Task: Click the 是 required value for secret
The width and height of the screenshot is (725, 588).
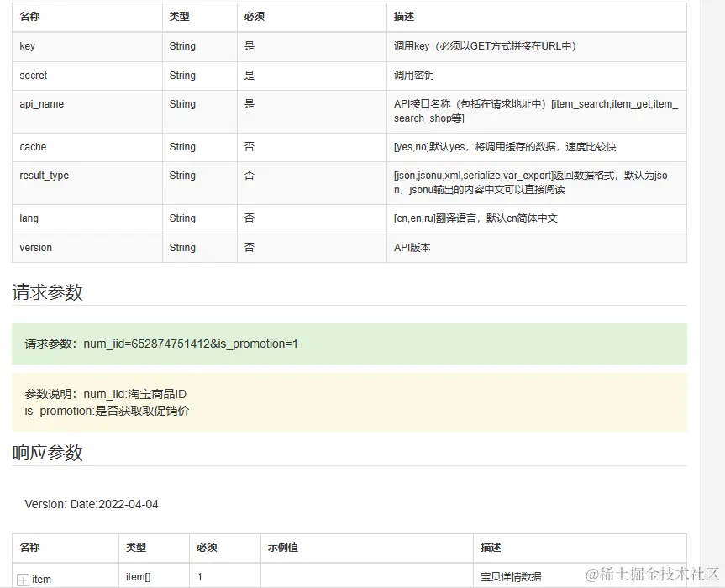Action: 250,76
